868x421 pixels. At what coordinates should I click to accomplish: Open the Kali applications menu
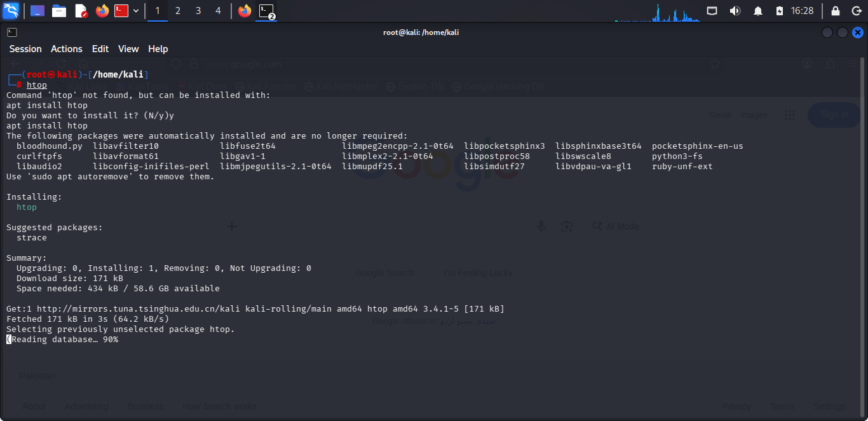11,11
